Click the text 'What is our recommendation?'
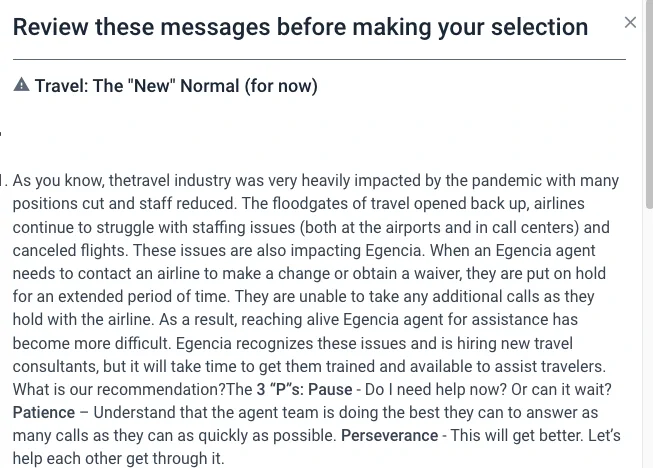 click(x=119, y=389)
